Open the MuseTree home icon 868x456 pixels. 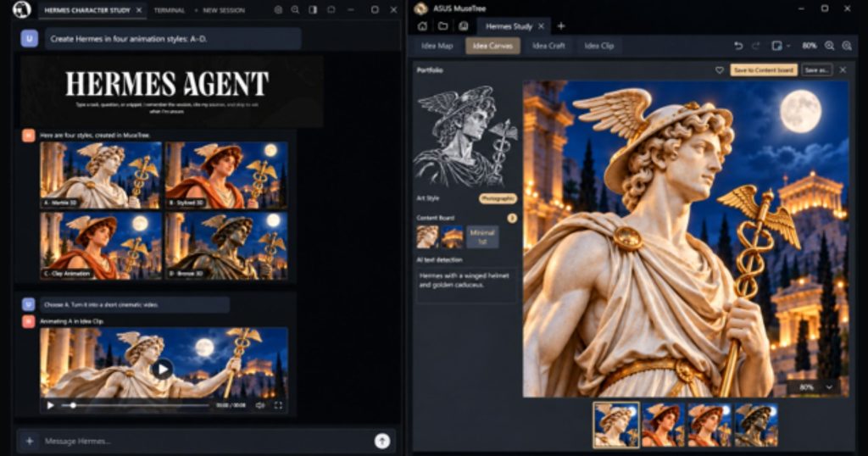tap(422, 26)
